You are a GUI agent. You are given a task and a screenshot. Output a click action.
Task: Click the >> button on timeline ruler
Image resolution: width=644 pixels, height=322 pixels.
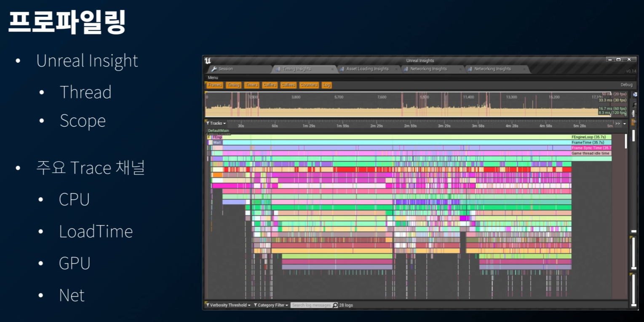617,123
